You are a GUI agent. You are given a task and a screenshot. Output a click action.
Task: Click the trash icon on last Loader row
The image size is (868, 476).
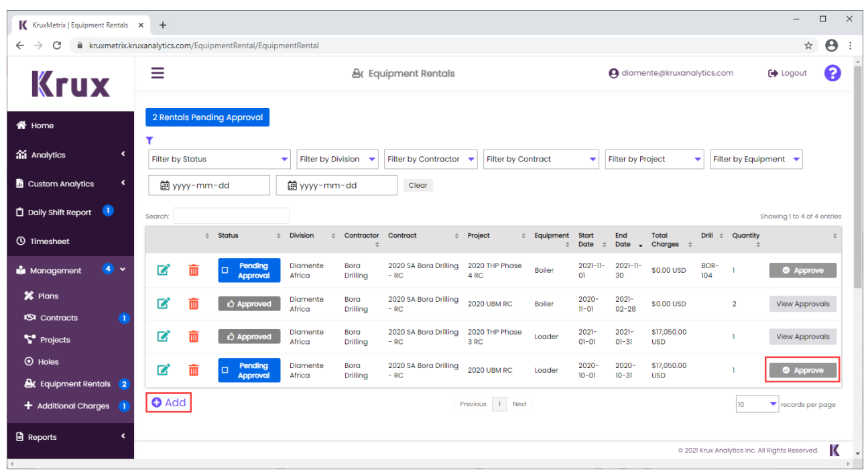194,370
